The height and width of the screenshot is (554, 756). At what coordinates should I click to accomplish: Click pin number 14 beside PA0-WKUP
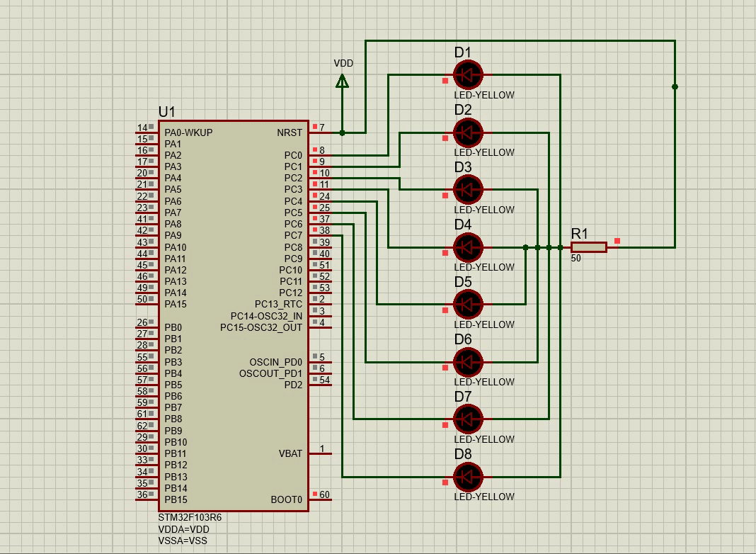(x=142, y=128)
